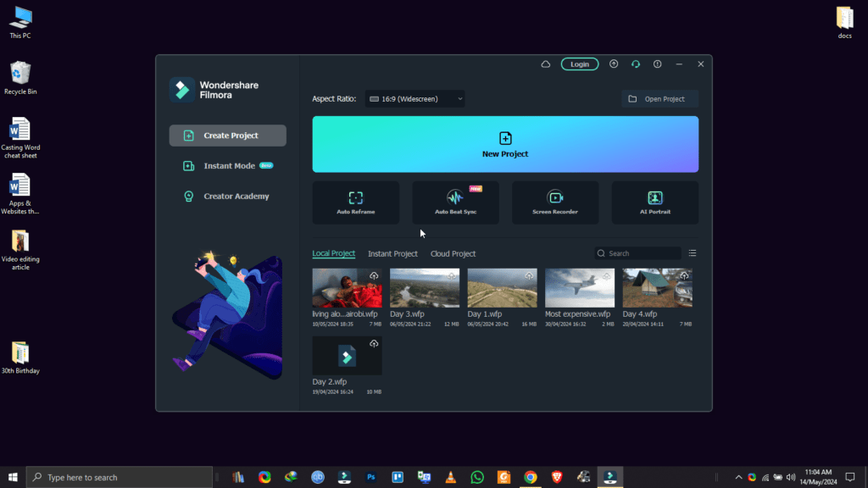Click the Open Project button
868x488 pixels.
tap(659, 99)
